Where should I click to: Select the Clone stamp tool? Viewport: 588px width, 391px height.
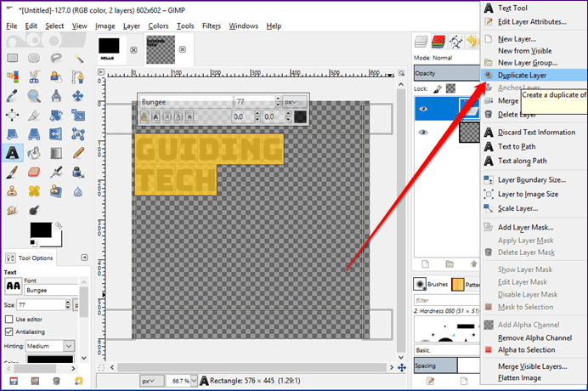(x=13, y=191)
